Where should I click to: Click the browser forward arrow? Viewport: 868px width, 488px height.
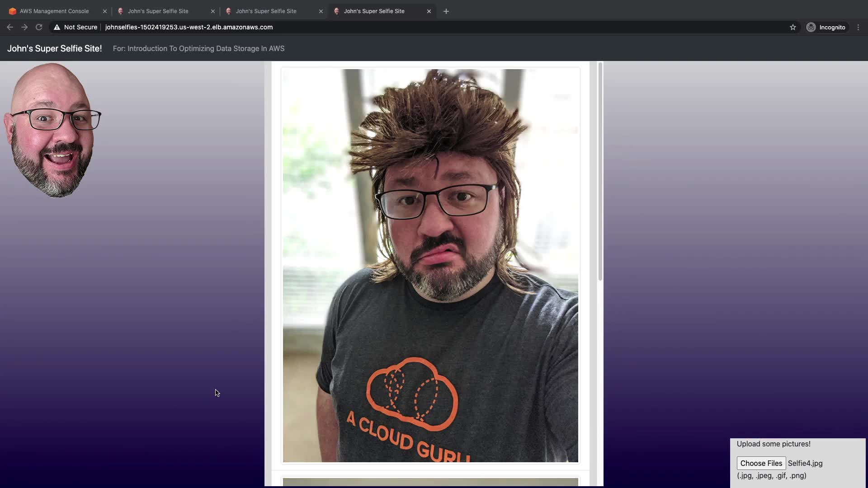point(24,27)
